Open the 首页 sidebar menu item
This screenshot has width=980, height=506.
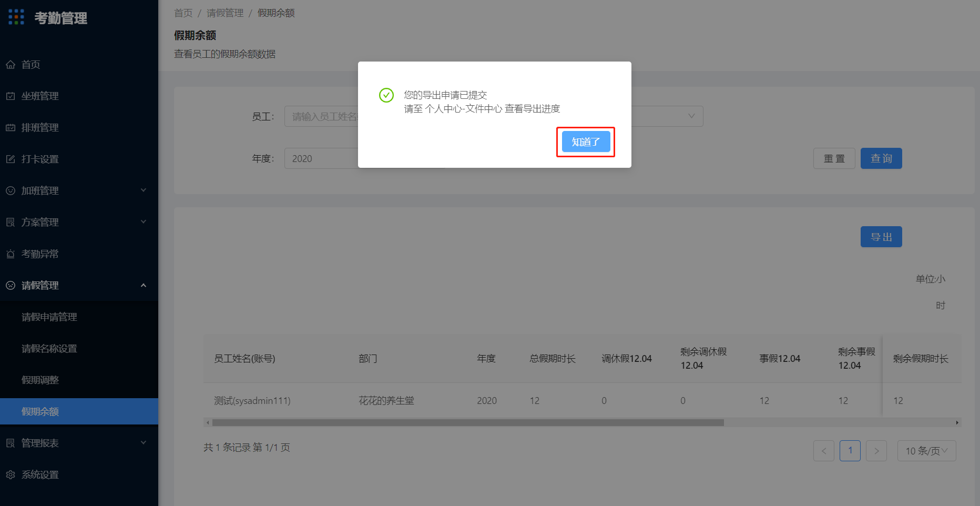pyautogui.click(x=79, y=65)
